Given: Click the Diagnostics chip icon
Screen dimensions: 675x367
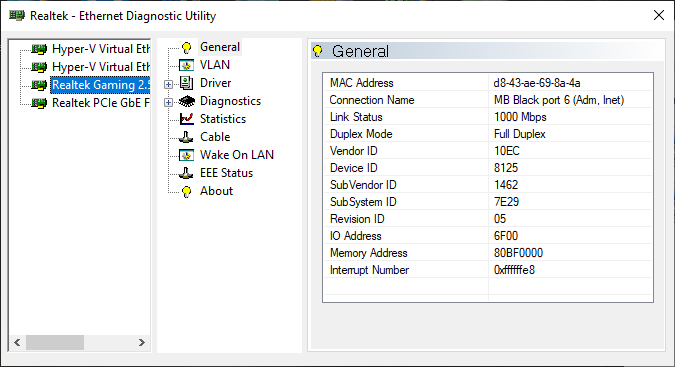Looking at the screenshot, I should pos(186,101).
